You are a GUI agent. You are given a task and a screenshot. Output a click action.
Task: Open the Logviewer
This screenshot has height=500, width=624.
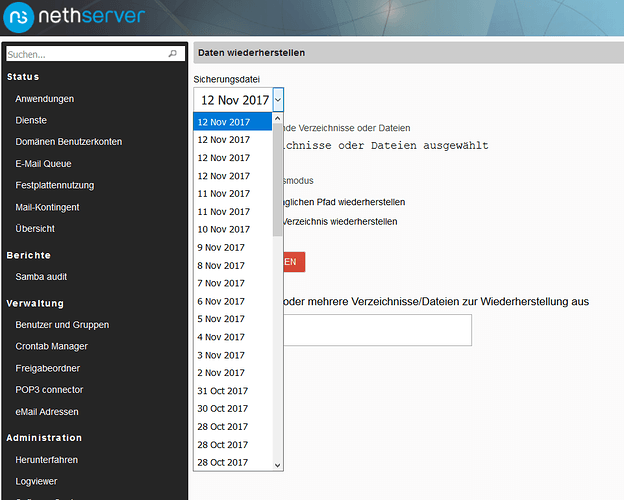[36, 481]
